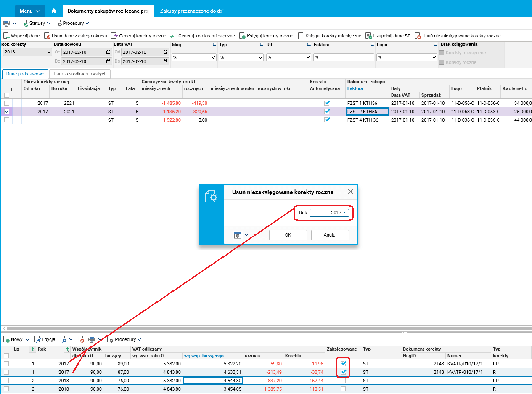532x394 pixels.
Task: Toggle select-all checkbox in upper grid header
Action: (6, 95)
